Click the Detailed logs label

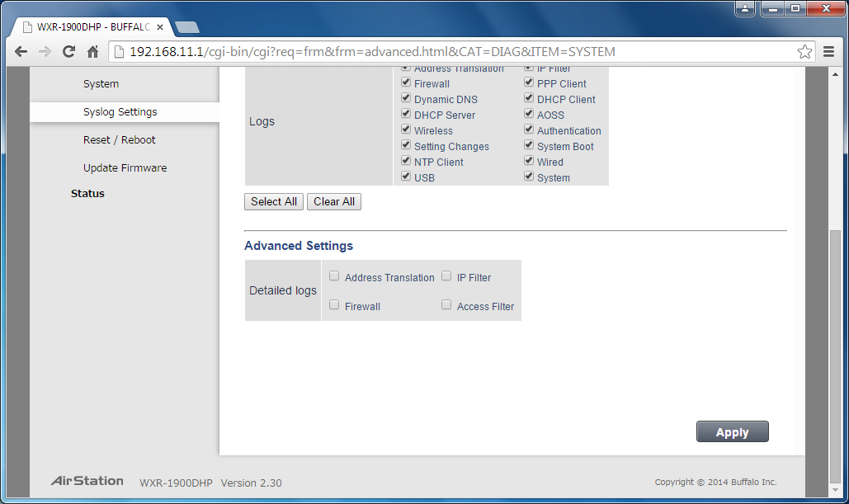coord(283,290)
